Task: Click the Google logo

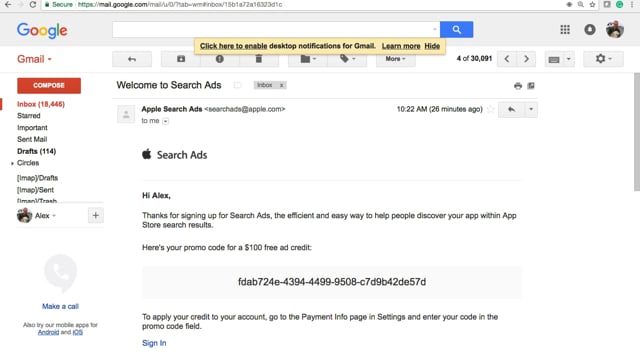Action: [42, 30]
